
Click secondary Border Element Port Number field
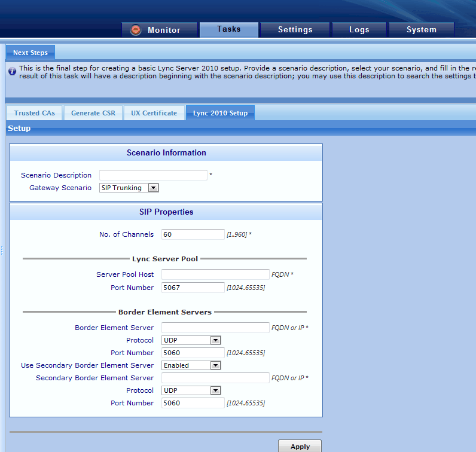click(193, 403)
